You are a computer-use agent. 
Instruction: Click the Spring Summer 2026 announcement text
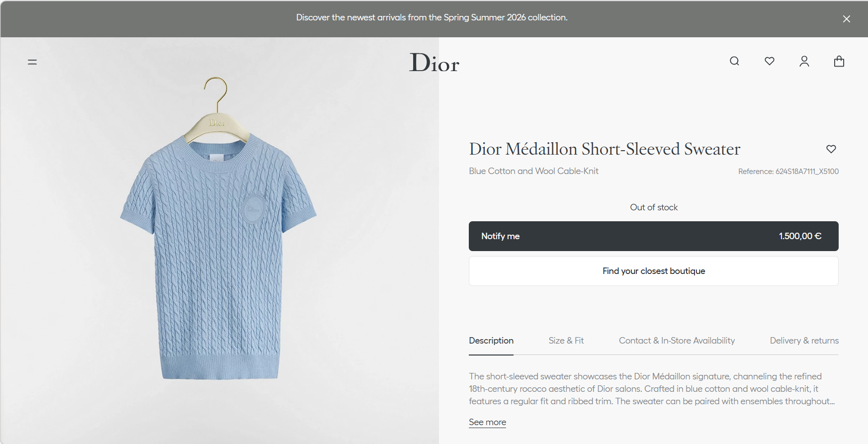(x=432, y=17)
